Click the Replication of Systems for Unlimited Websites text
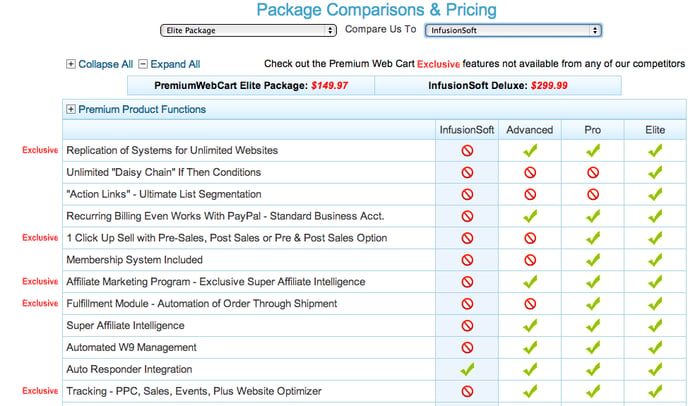Viewport: 700px width, 406px height. [x=172, y=151]
